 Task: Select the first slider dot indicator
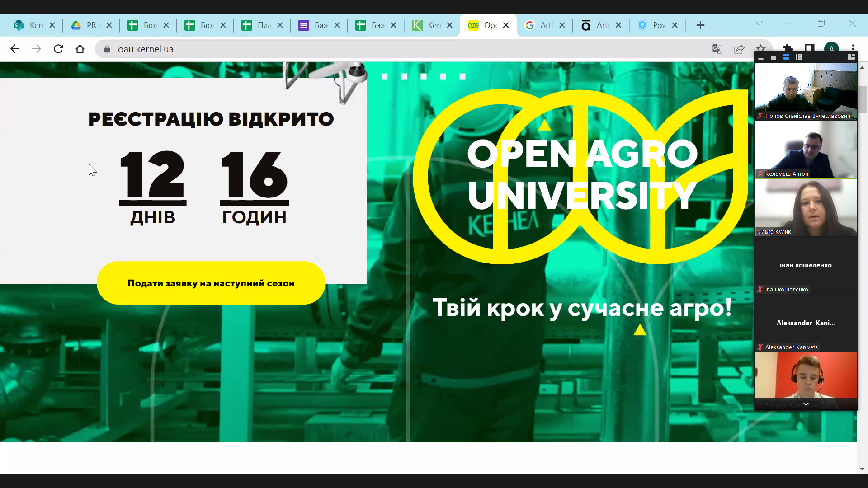coord(385,76)
